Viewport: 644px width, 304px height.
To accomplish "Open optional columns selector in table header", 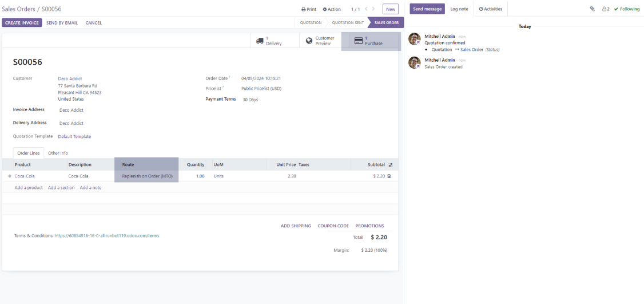I will click(x=391, y=165).
